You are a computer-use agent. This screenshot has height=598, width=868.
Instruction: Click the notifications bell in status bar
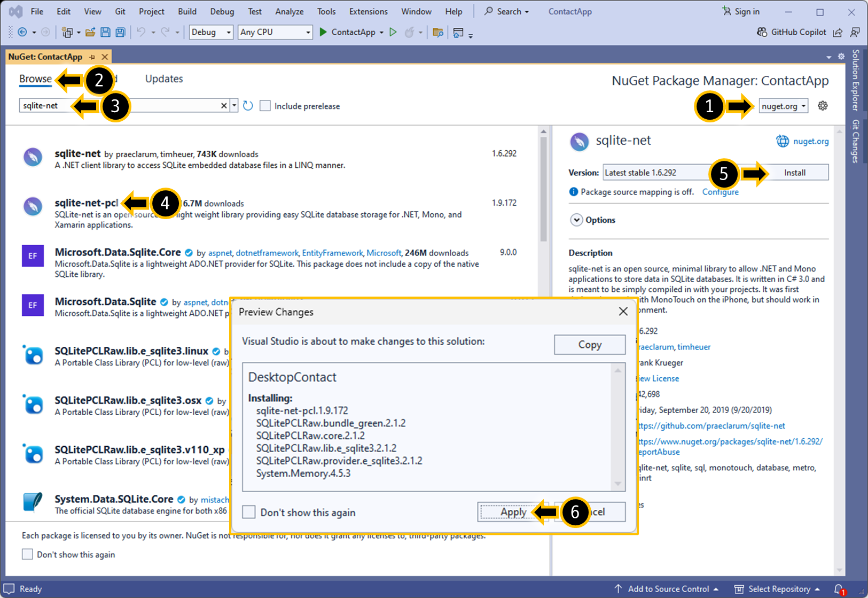pos(839,589)
